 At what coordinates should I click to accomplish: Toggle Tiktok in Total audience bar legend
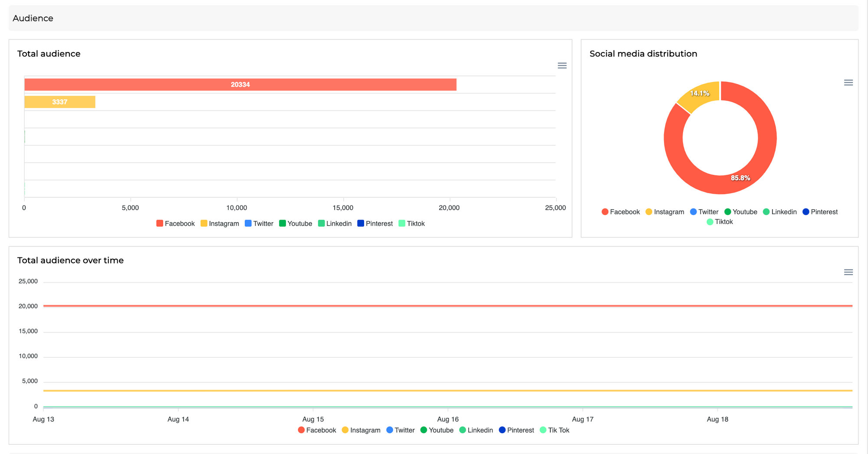(x=411, y=224)
